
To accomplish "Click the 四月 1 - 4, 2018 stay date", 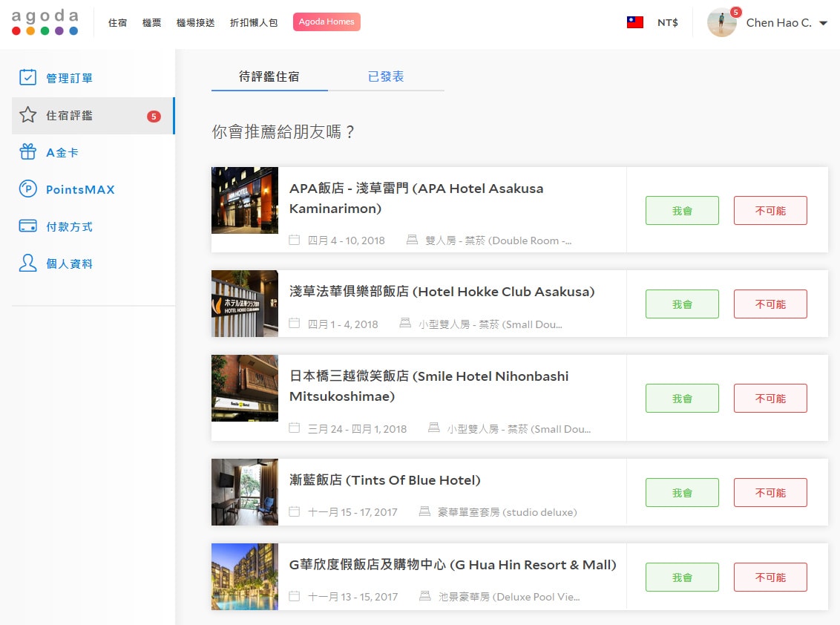I will 343,324.
